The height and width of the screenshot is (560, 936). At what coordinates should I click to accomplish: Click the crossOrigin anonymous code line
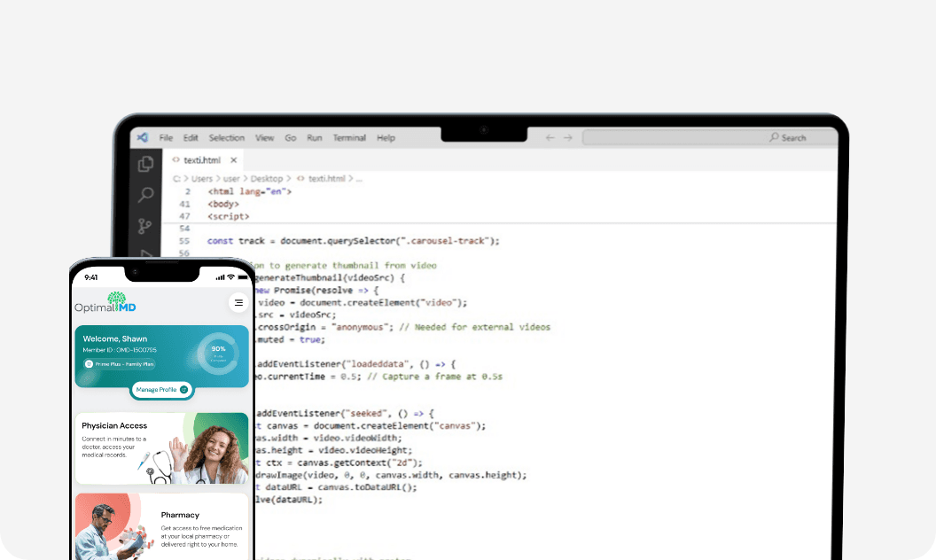pyautogui.click(x=403, y=327)
